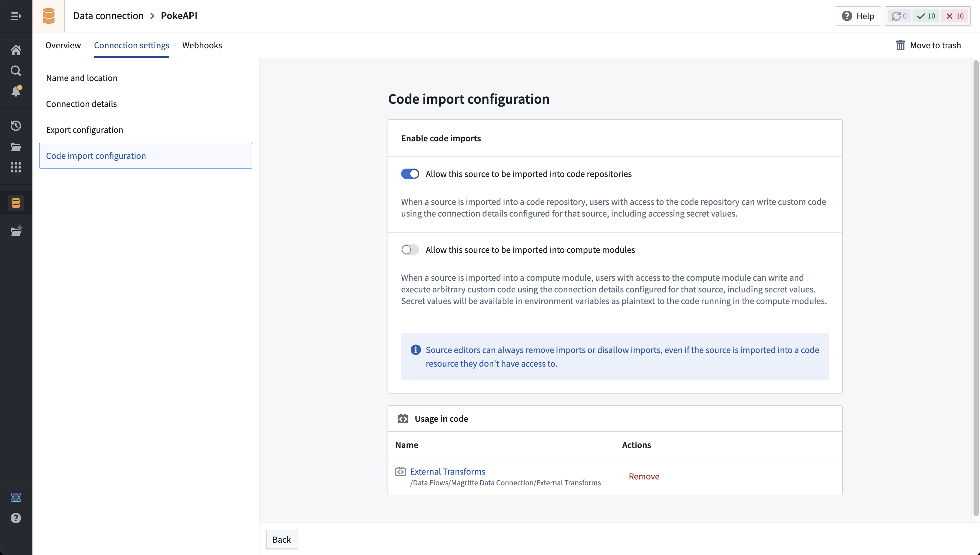Open the Search icon in sidebar

(x=16, y=71)
